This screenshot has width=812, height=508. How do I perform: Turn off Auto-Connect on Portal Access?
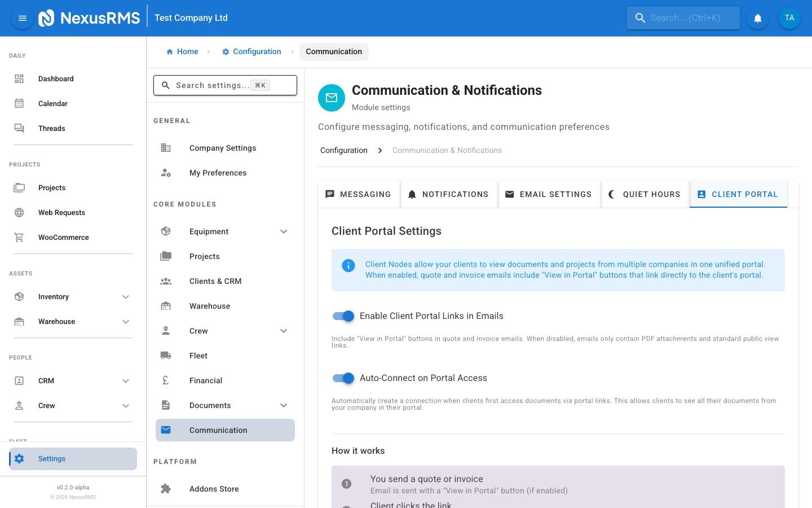pos(343,378)
